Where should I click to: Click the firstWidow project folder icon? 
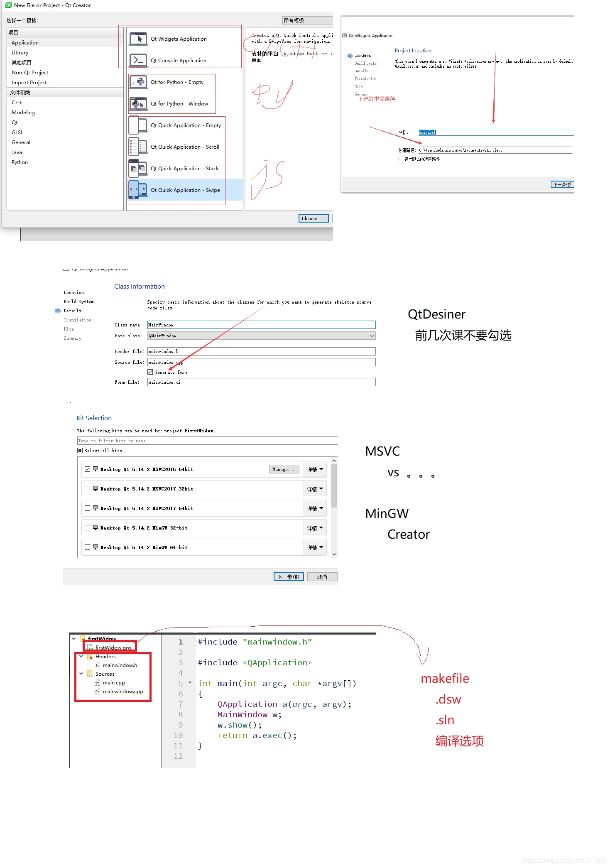coord(82,639)
